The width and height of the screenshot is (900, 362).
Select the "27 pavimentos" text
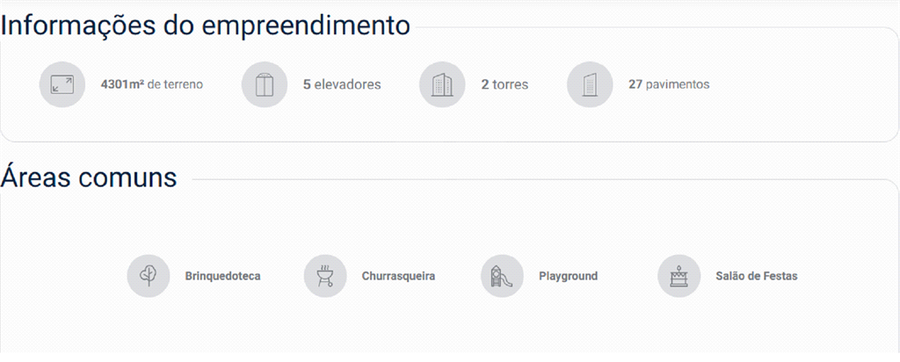tap(669, 85)
